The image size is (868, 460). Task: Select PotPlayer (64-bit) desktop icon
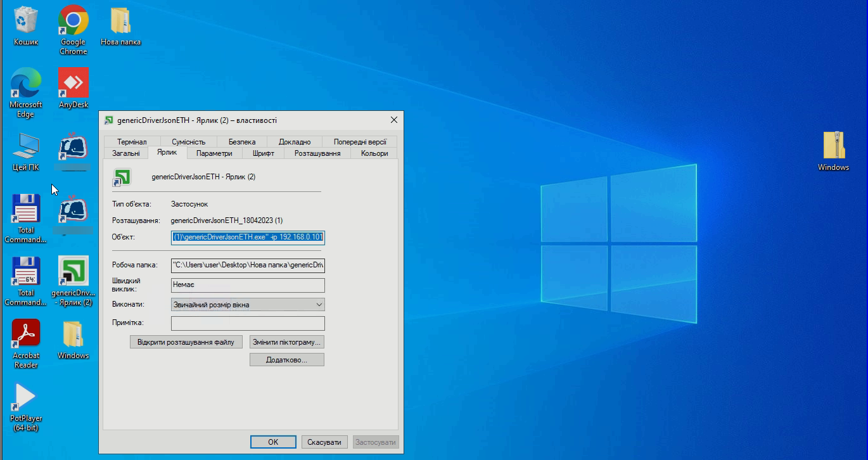coord(26,397)
